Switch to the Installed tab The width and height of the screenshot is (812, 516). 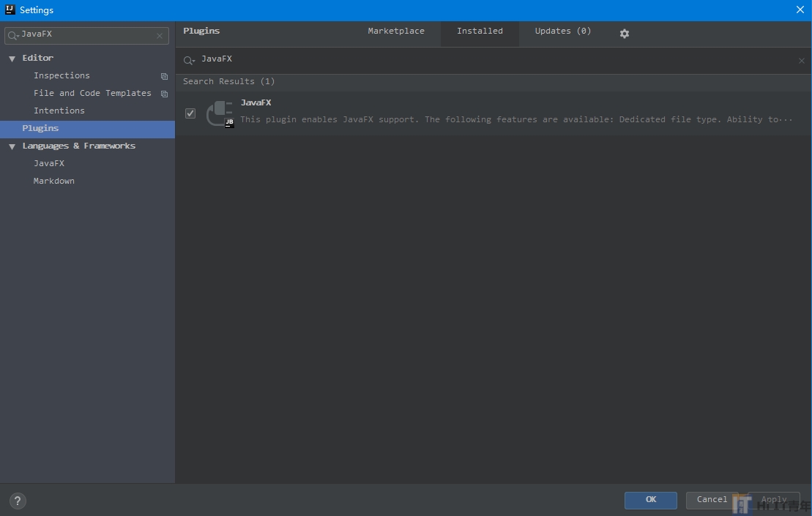pos(480,34)
